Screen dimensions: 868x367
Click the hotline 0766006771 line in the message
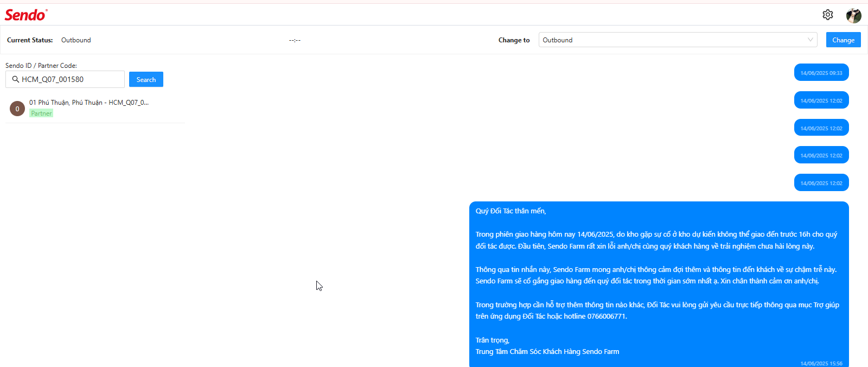tap(551, 317)
